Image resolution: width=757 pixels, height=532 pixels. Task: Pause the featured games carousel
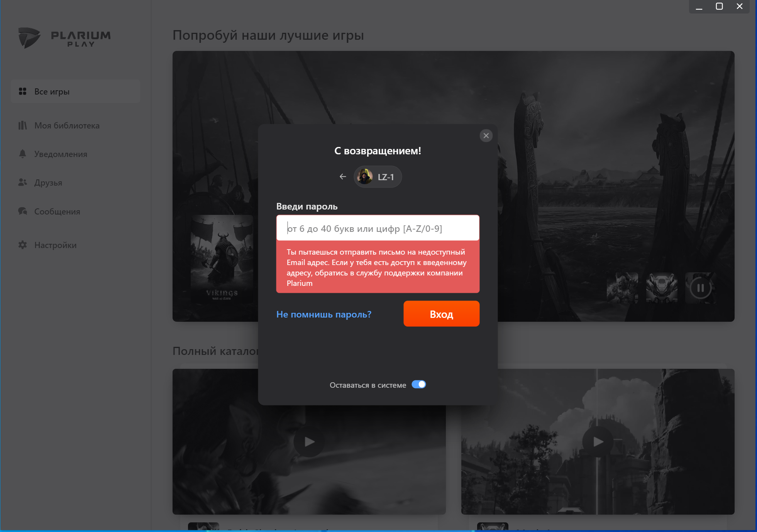pos(701,288)
